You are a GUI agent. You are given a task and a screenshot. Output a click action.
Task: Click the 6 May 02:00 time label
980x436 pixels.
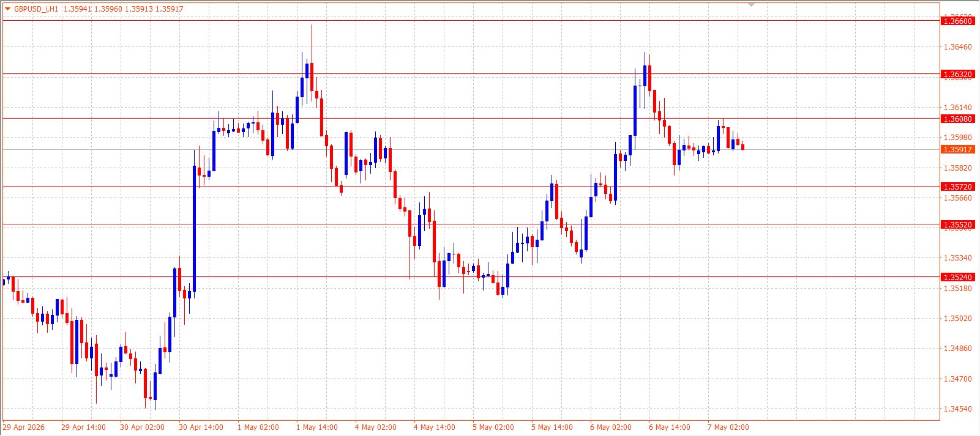click(611, 427)
